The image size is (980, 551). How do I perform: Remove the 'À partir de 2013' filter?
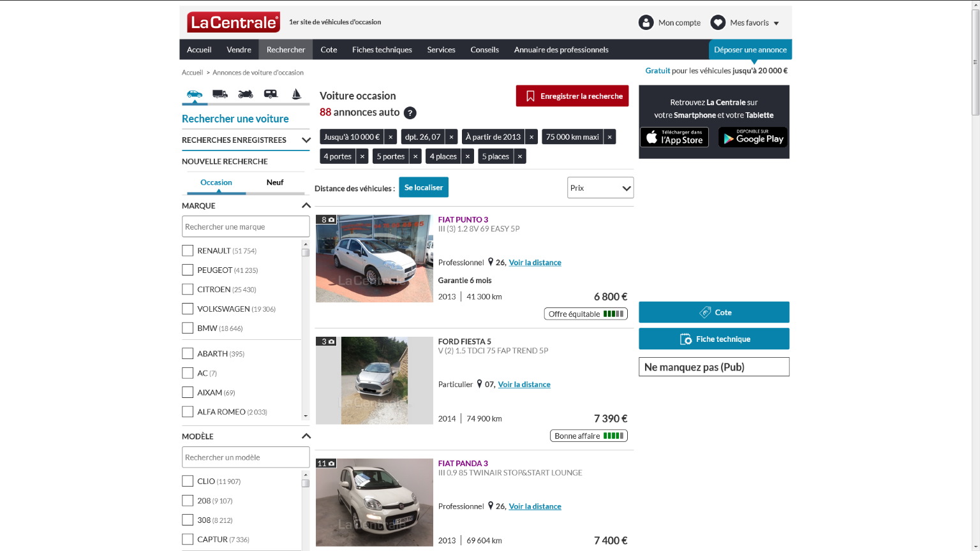click(531, 137)
